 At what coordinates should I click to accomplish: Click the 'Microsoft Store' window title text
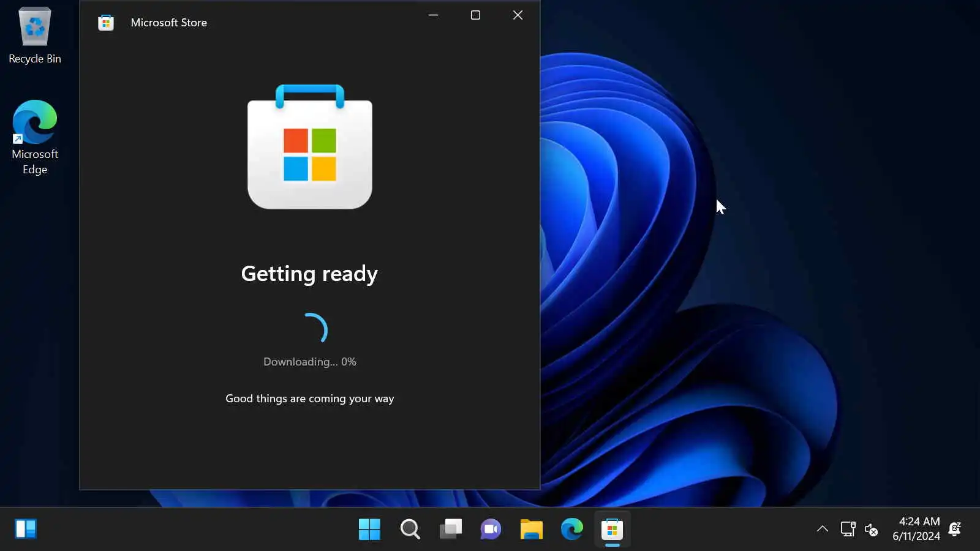click(x=169, y=23)
